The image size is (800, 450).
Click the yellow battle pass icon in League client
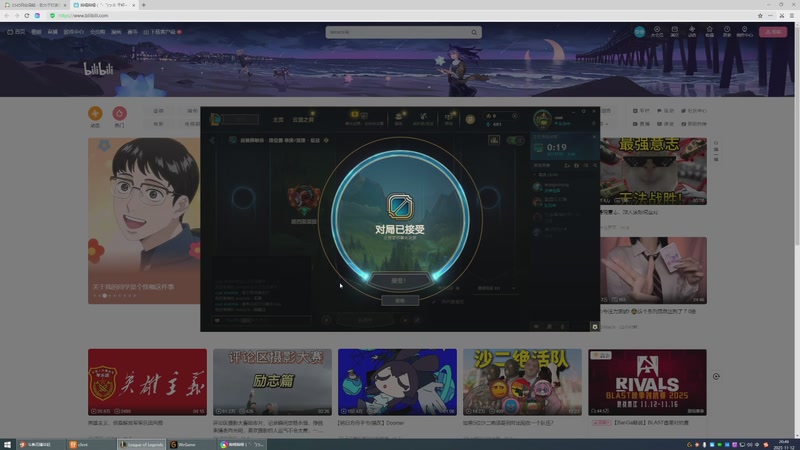pyautogui.click(x=354, y=115)
